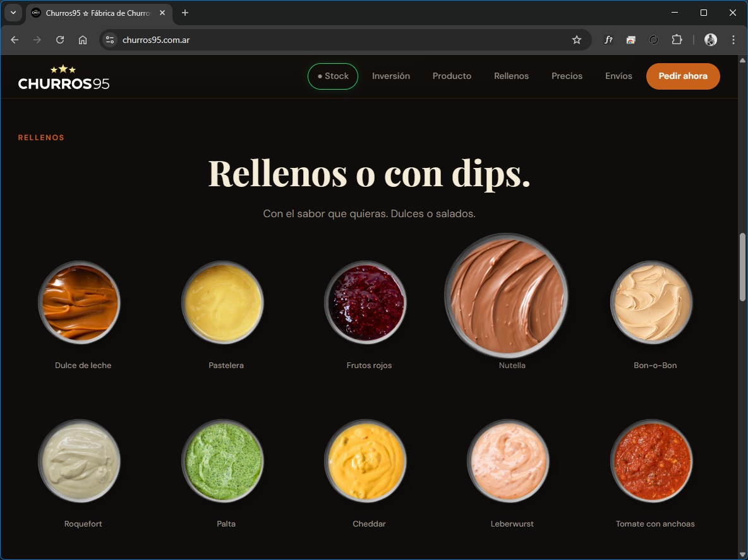Image resolution: width=748 pixels, height=560 pixels.
Task: Open Chrome's three-dot menu
Action: (x=733, y=40)
